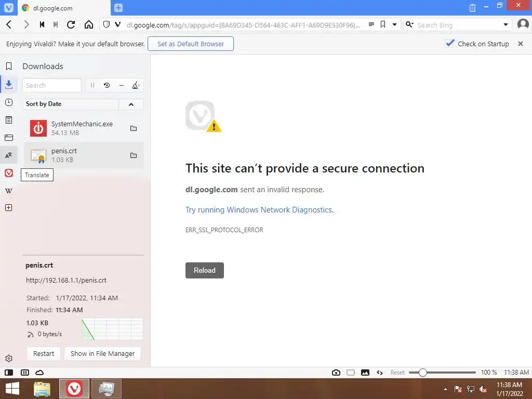Viewport: 532px width, 399px height.
Task: Click the muted volume tray icon
Action: 483,389
